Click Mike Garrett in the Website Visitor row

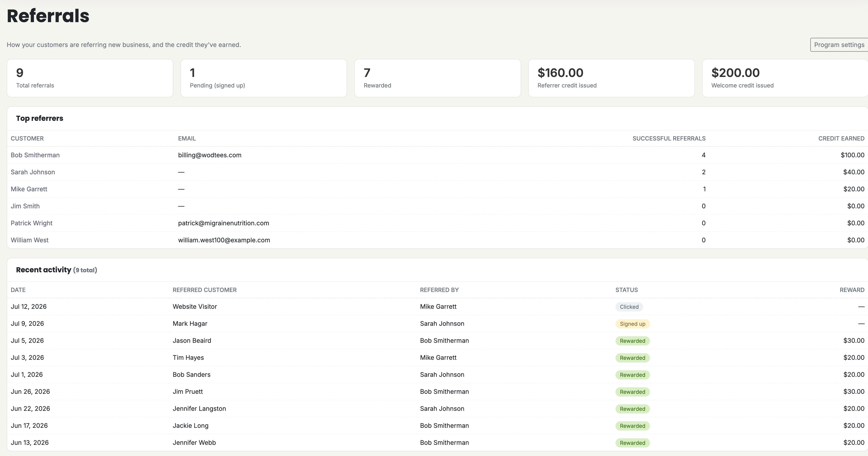(x=438, y=307)
